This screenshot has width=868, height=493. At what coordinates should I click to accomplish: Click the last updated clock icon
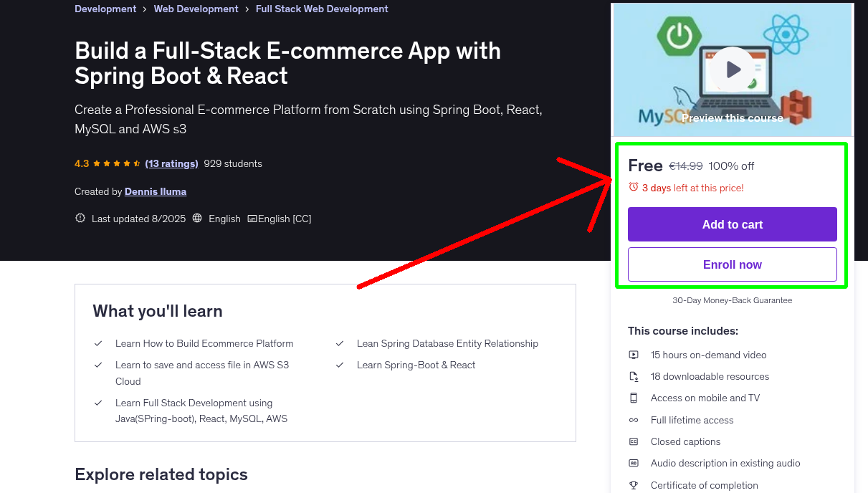pos(80,219)
